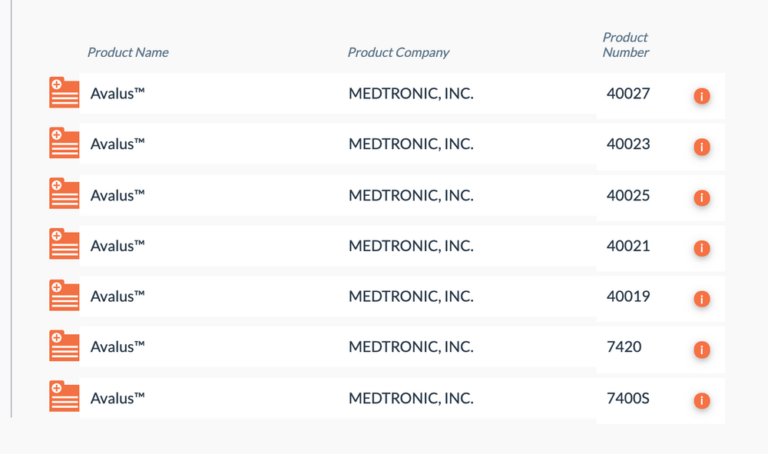Select the orange document icon for 40023

pos(64,143)
